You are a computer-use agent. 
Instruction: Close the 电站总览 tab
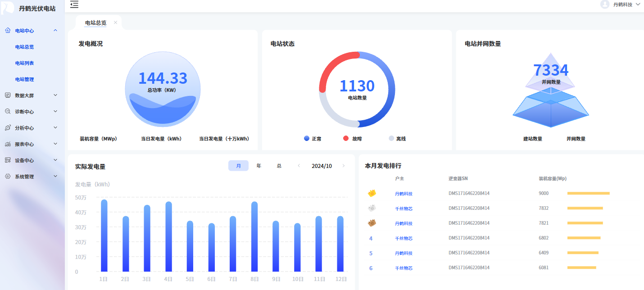coord(115,23)
